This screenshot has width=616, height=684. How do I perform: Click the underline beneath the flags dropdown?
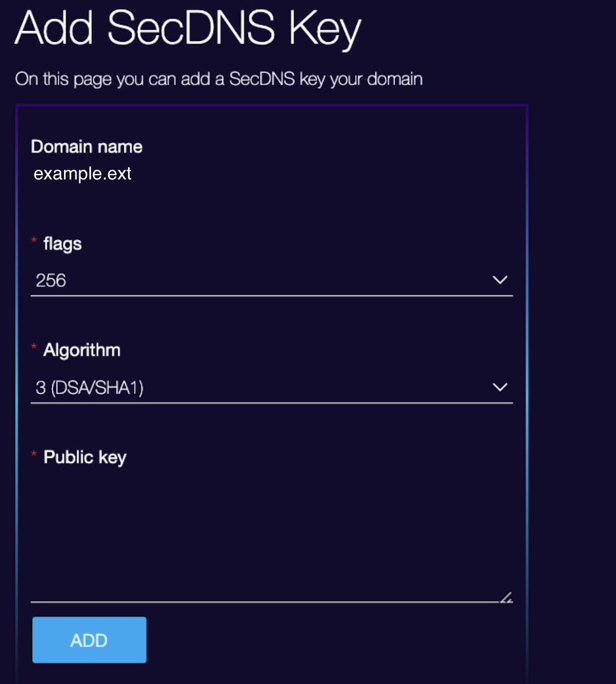click(272, 295)
